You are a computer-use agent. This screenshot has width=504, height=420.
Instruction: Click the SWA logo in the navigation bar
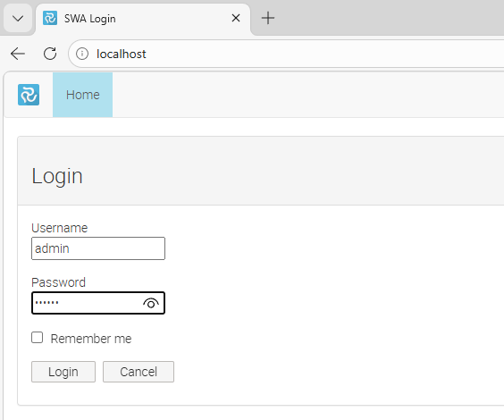(29, 95)
